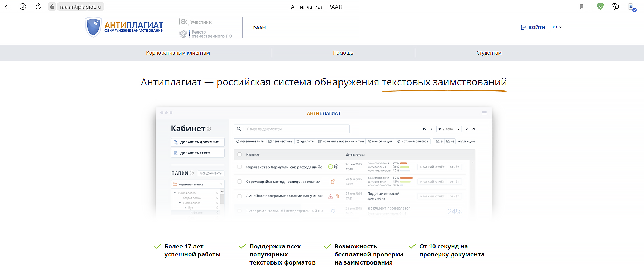Log in via the ВОЙТИ button

(x=533, y=27)
